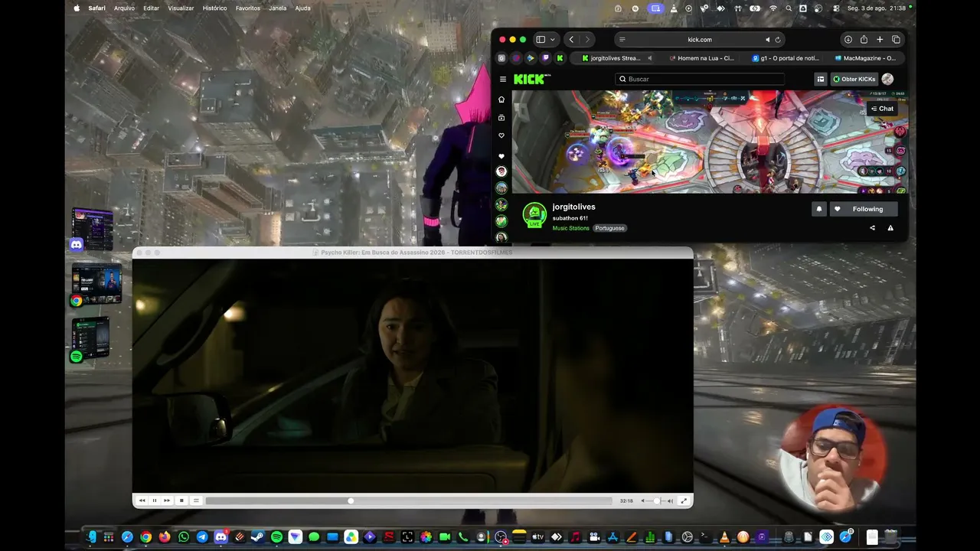
Task: Adjust the video player volume slider
Action: [657, 500]
